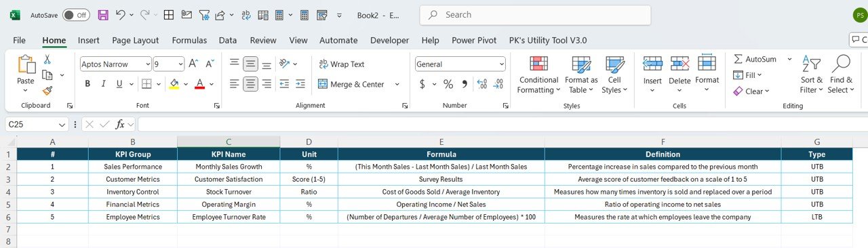Click in the formula bar
This screenshot has height=248, width=868.
tap(502, 124)
